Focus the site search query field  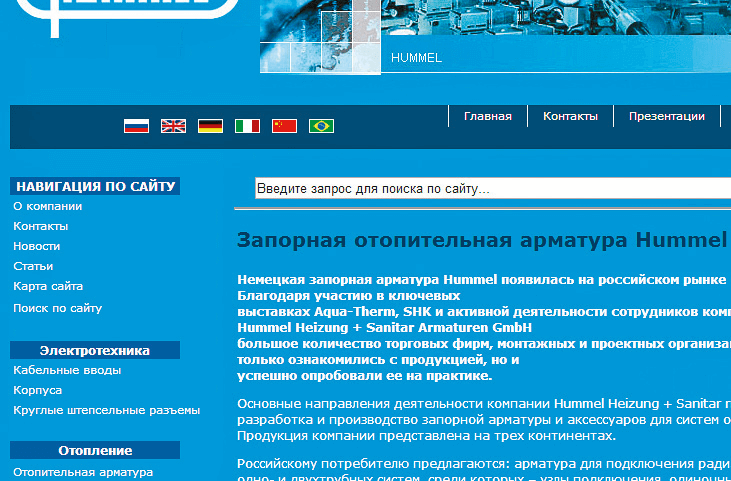[493, 188]
